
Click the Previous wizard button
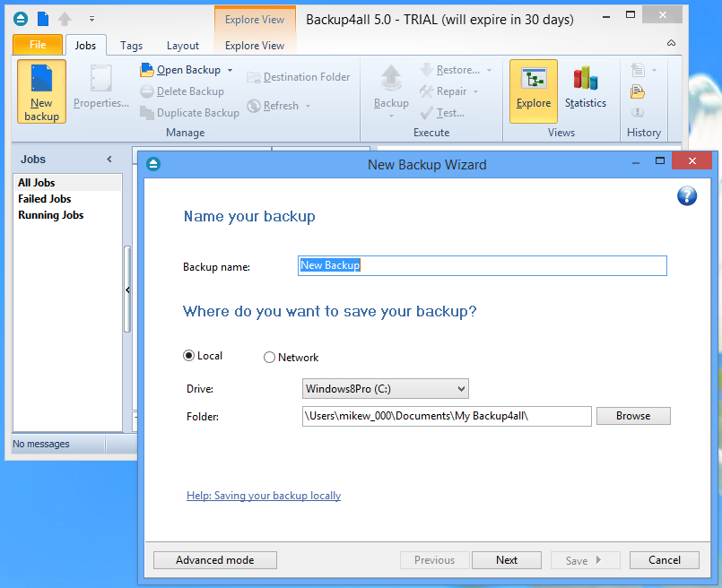tap(435, 560)
